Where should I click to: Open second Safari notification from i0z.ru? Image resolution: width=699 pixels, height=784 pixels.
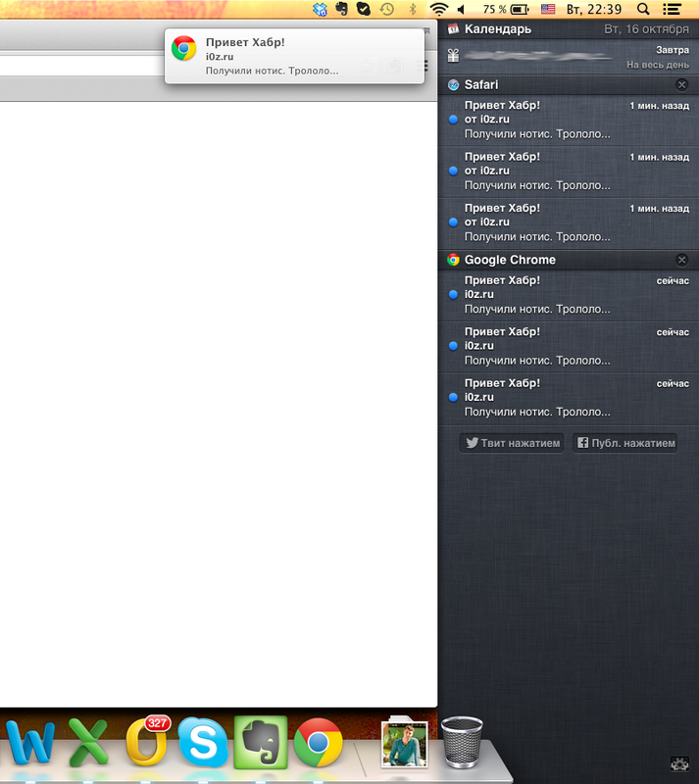tap(569, 171)
